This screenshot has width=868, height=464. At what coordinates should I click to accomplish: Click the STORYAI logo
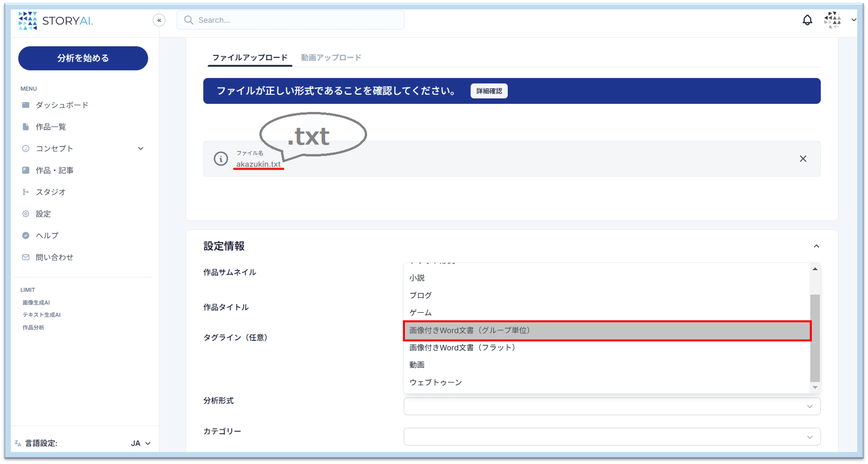tap(56, 21)
